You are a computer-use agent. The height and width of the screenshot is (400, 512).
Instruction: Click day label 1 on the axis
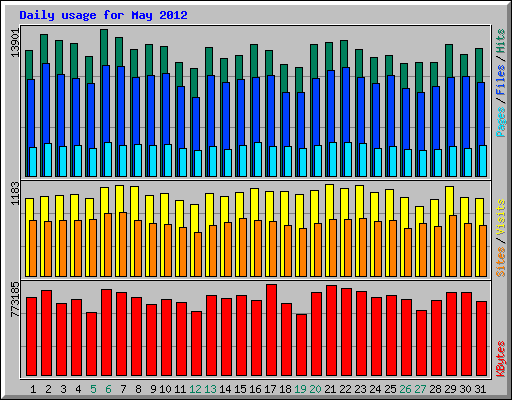coord(33,389)
